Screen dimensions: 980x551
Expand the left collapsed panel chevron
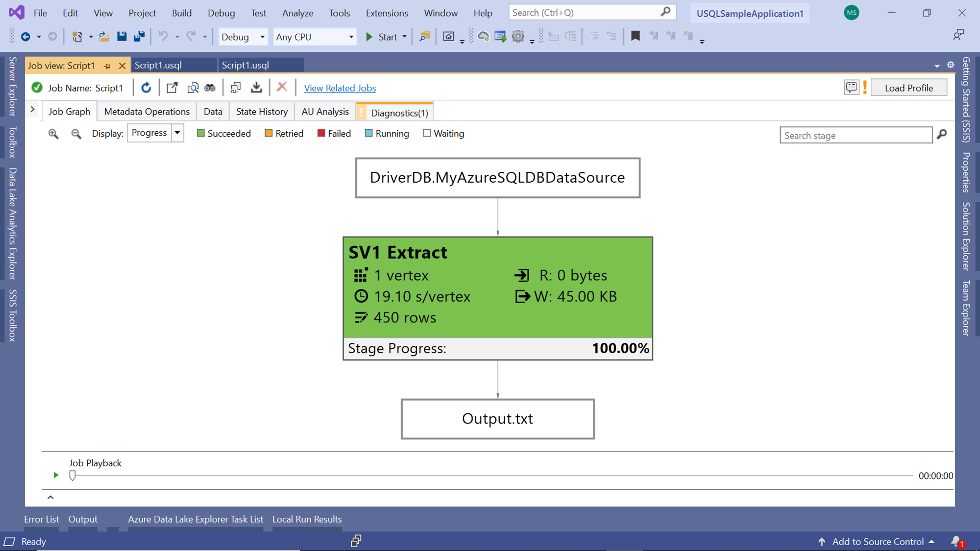pos(32,110)
